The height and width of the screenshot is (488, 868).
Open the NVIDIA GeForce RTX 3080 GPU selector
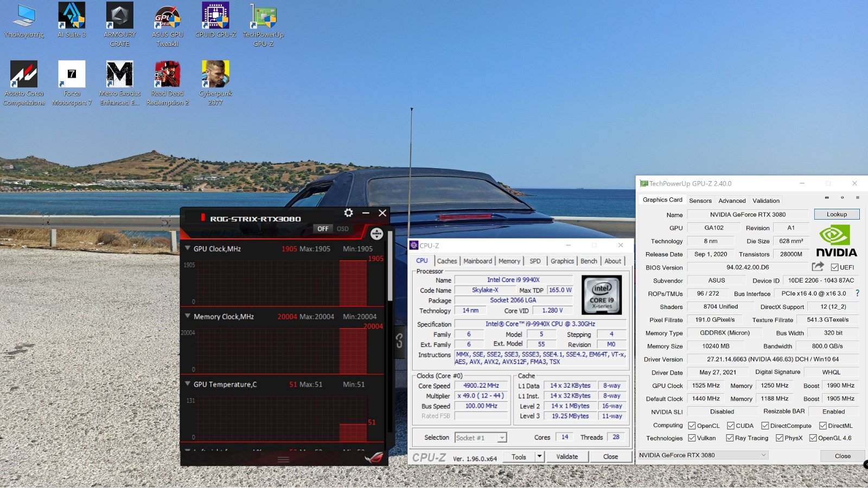(703, 455)
